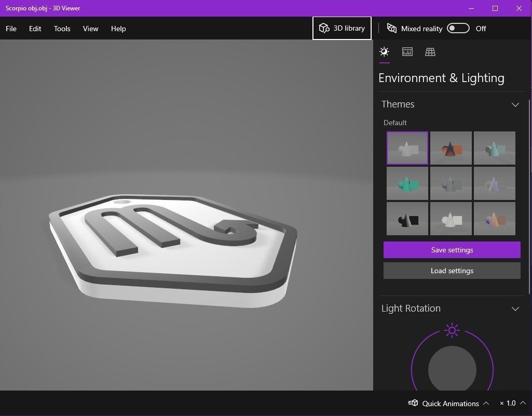Click the Quick Animations cube icon

[x=413, y=403]
